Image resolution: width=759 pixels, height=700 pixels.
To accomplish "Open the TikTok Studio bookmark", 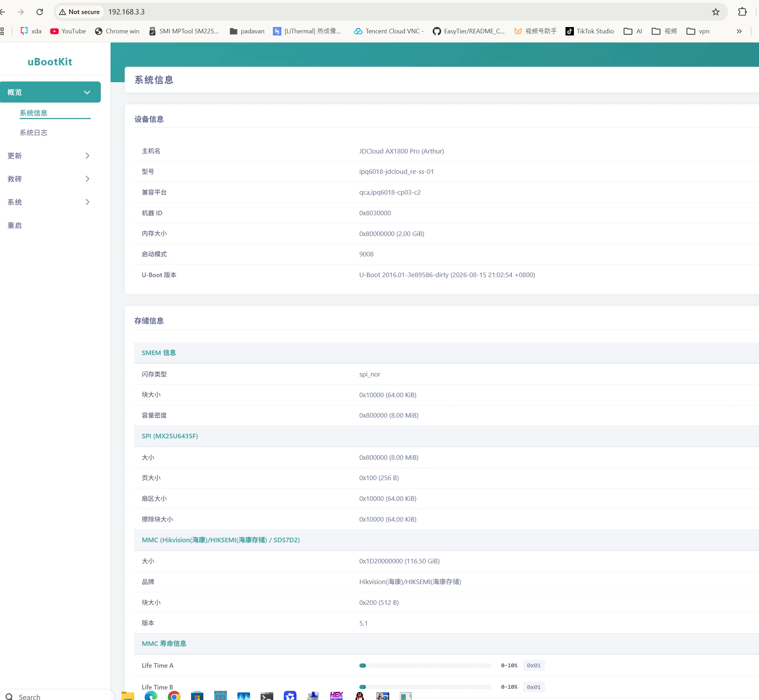I will coord(589,31).
